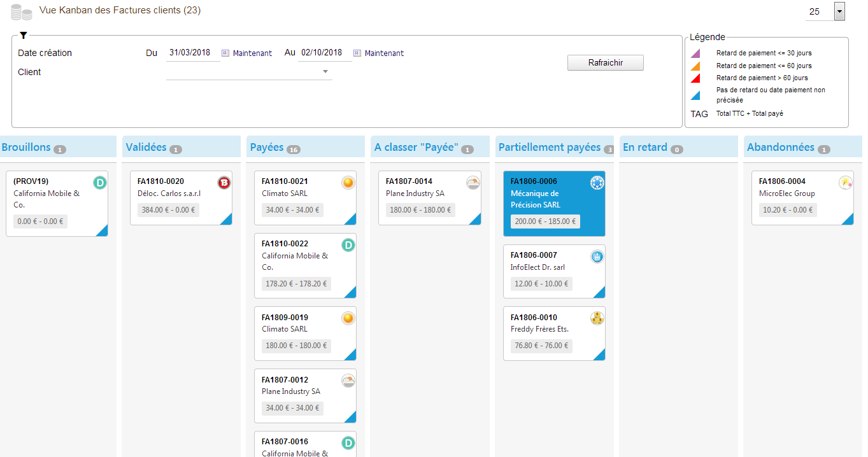Image resolution: width=868 pixels, height=457 pixels.
Task: Click the Partiellement payées column header
Action: pos(549,148)
